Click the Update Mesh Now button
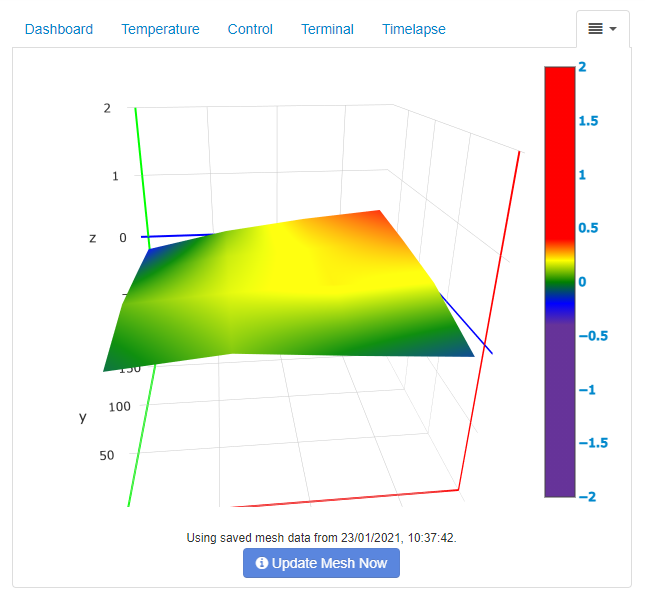Screen dimensions: 645x604 point(321,563)
